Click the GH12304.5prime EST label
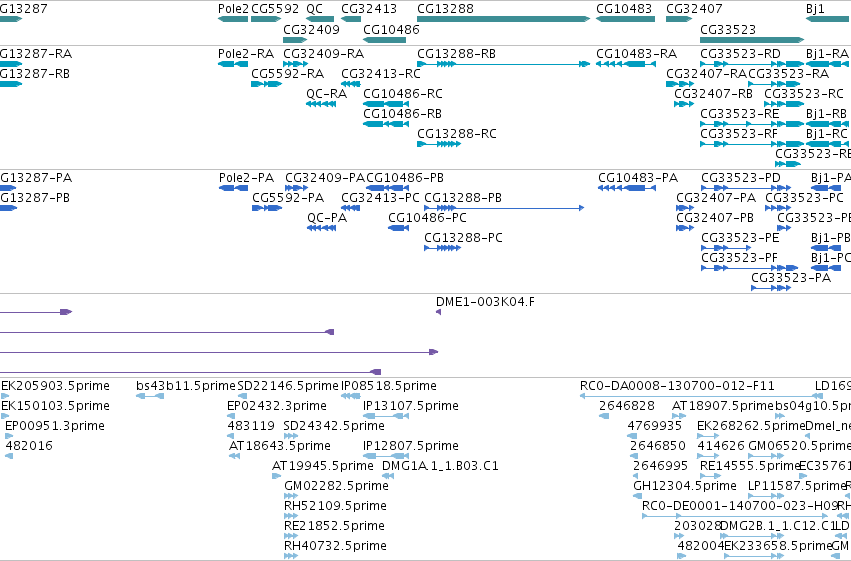This screenshot has height=561, width=851. pyautogui.click(x=685, y=487)
